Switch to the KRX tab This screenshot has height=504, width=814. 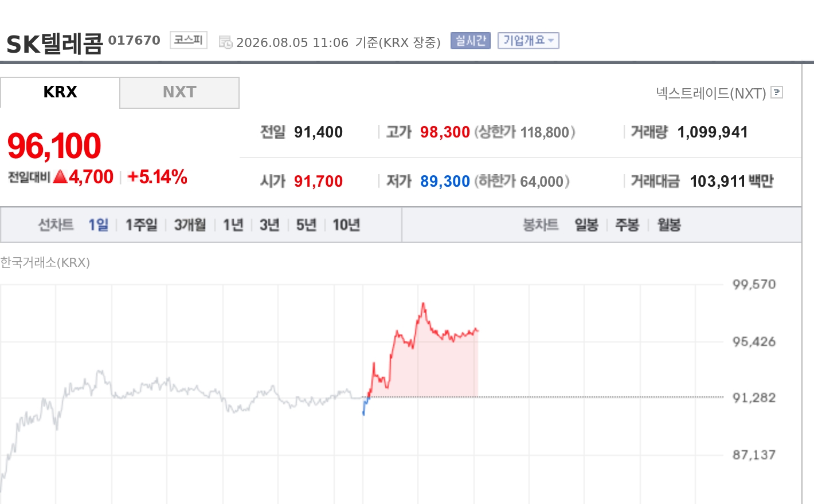[60, 92]
